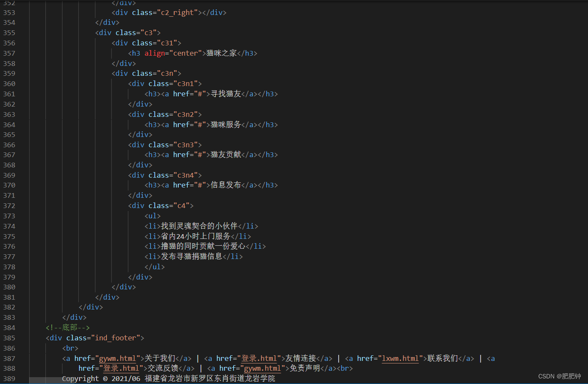Click line number 387 in the gutter
The width and height of the screenshot is (588, 384).
[9, 358]
